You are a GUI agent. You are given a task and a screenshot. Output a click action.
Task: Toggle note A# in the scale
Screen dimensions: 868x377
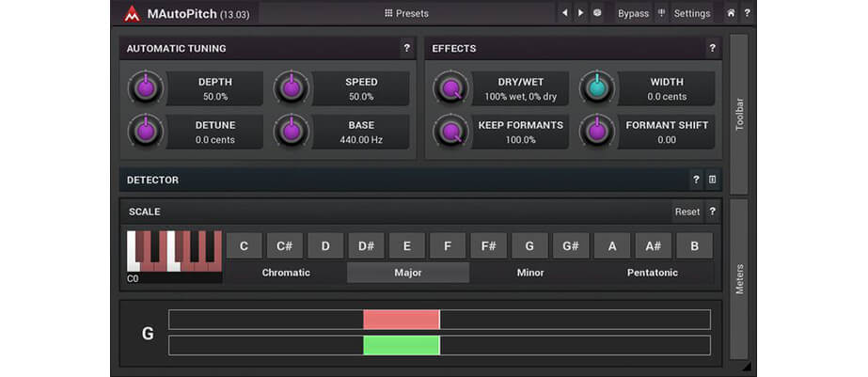click(653, 245)
